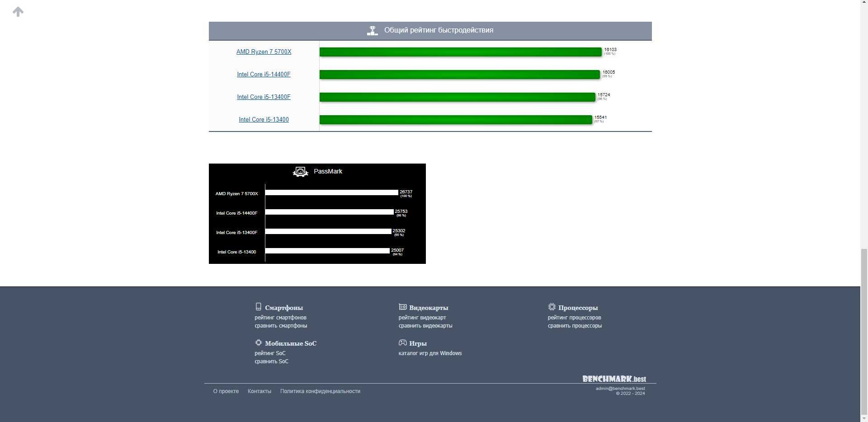
Task: Go to рейтинг SoC
Action: (270, 353)
